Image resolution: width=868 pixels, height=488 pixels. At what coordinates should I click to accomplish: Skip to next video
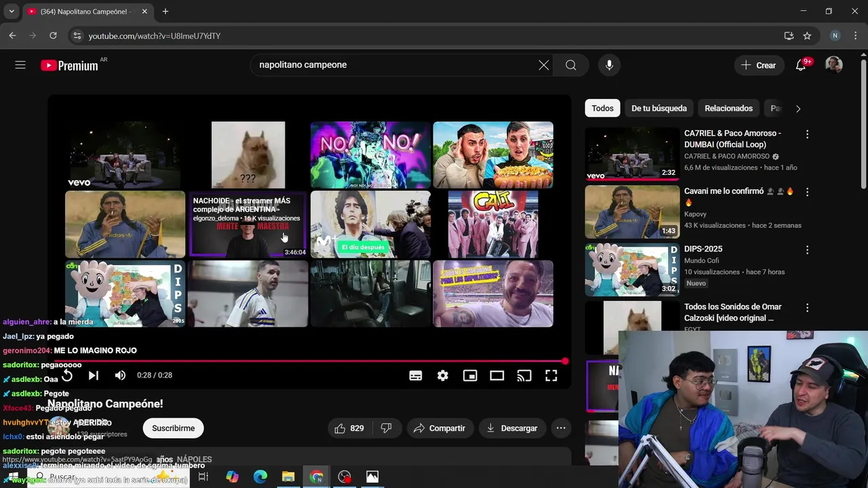tap(94, 375)
